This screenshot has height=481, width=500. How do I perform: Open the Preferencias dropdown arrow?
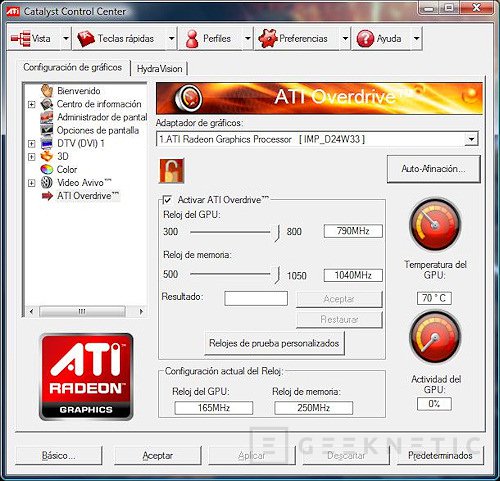(345, 39)
